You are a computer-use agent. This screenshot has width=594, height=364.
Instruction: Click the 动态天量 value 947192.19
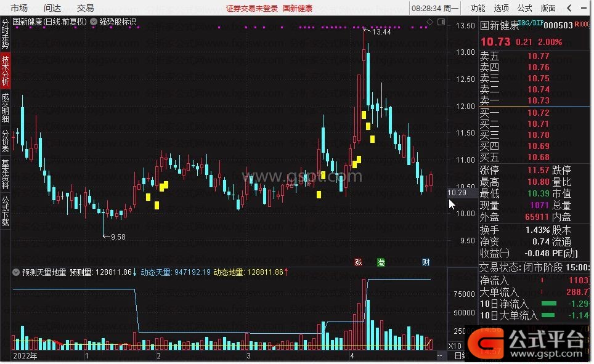click(x=192, y=272)
